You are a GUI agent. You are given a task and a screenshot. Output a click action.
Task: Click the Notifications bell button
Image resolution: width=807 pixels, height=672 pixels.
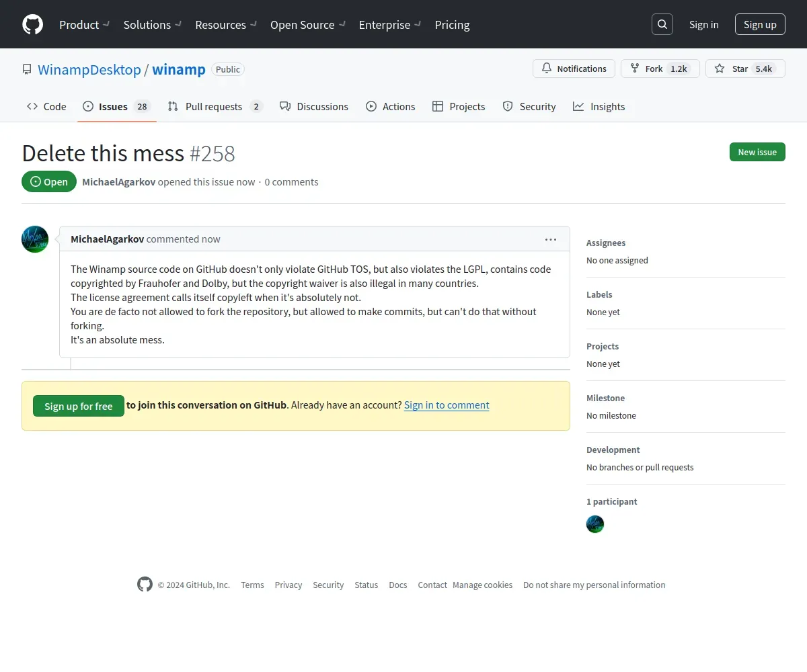[x=574, y=69]
